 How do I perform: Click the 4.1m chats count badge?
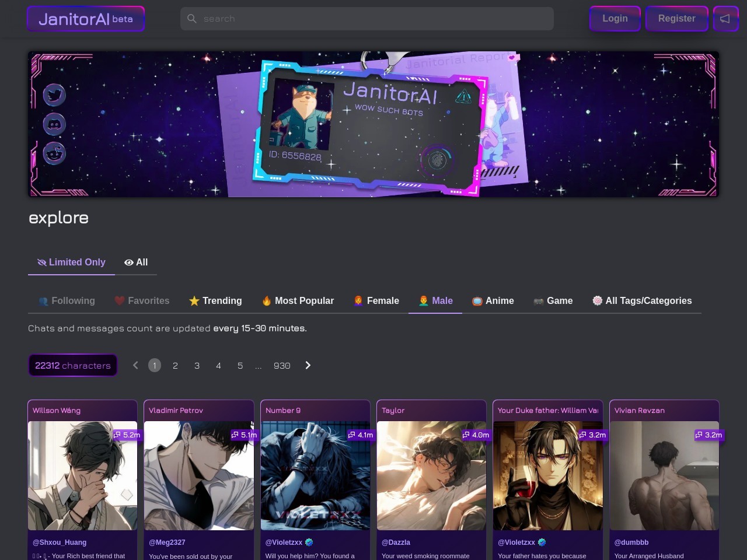(x=360, y=435)
